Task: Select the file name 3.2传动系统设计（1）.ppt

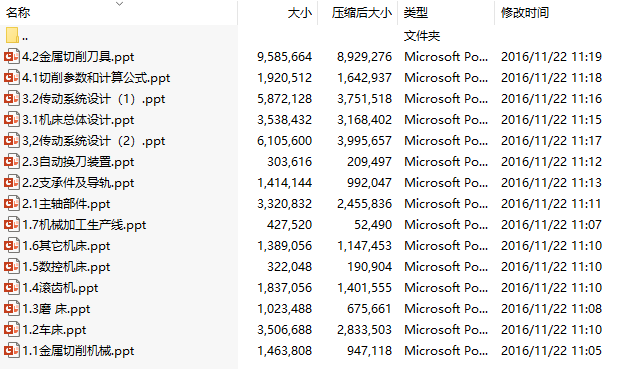Action: 93,99
